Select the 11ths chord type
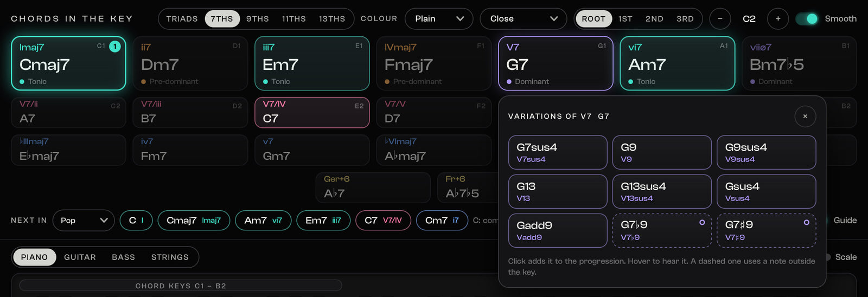The image size is (868, 297). click(x=294, y=18)
